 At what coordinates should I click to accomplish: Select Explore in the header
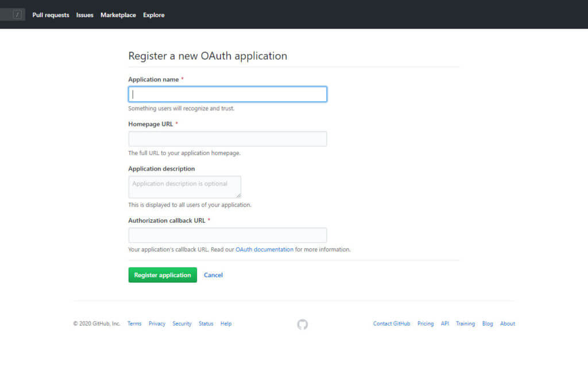click(154, 15)
